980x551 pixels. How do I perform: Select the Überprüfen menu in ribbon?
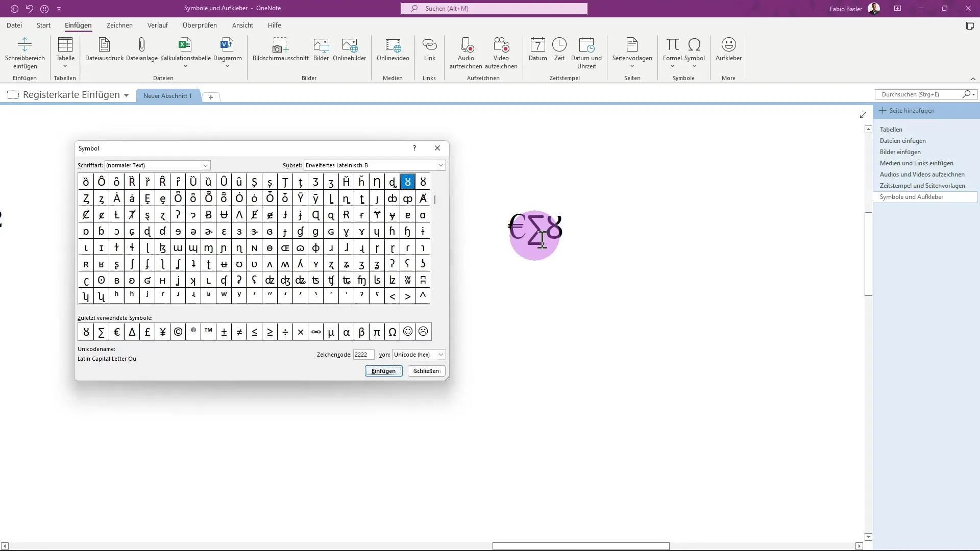pyautogui.click(x=199, y=25)
